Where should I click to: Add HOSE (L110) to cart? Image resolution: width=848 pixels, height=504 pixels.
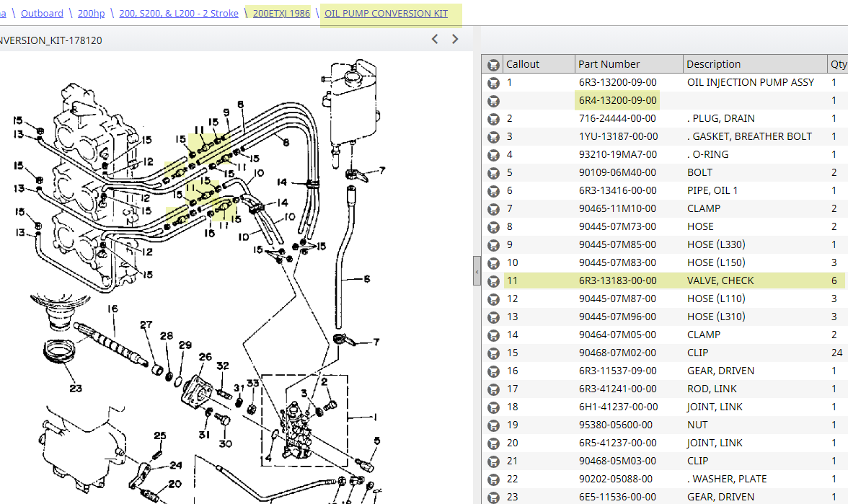(x=493, y=299)
